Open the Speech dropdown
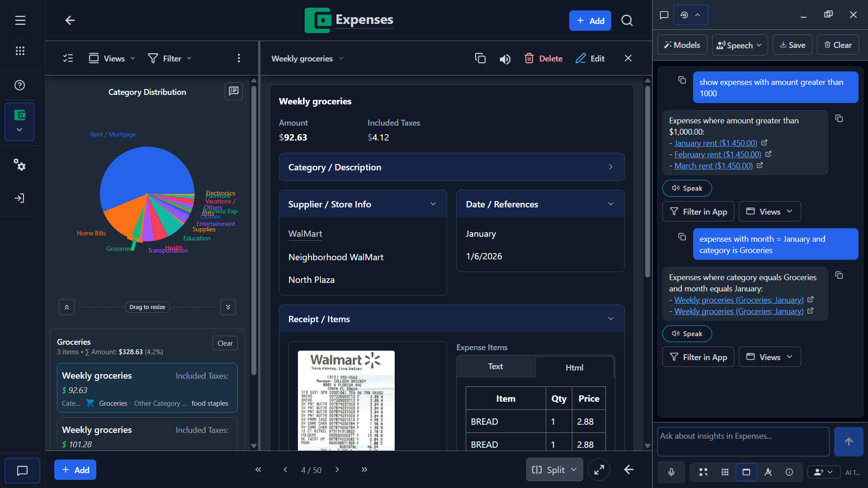This screenshot has width=868, height=488. (x=740, y=45)
